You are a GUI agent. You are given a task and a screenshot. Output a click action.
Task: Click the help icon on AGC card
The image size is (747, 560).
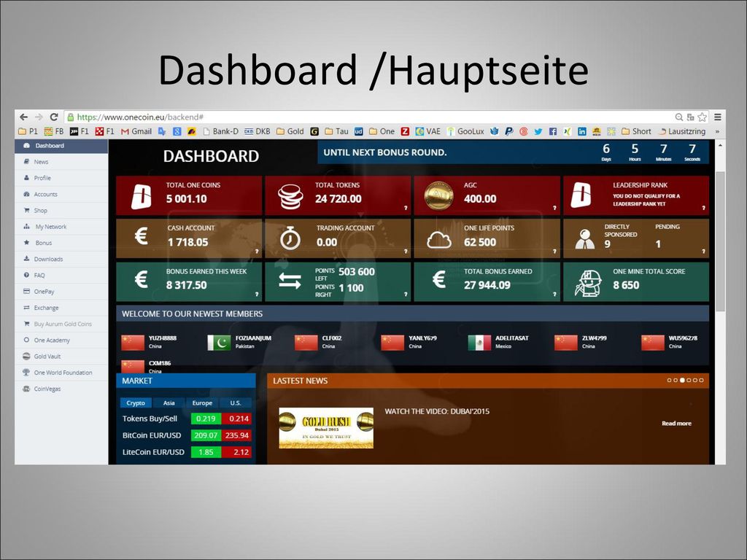point(554,208)
